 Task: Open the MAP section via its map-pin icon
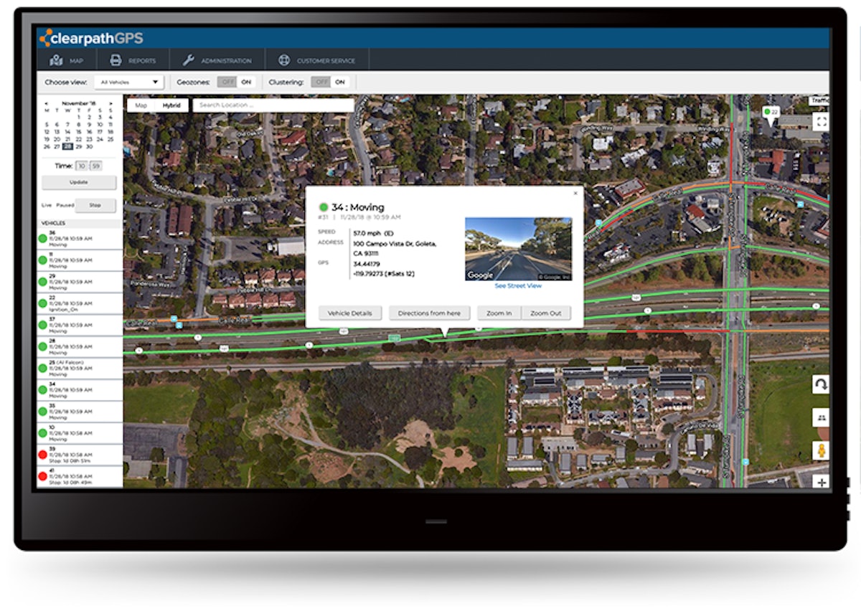(57, 61)
